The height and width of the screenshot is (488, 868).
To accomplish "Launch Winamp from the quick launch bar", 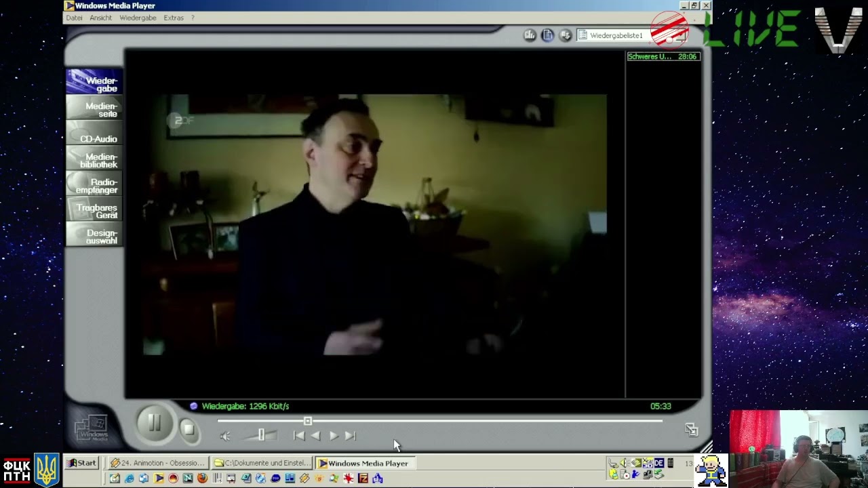I will tap(304, 479).
